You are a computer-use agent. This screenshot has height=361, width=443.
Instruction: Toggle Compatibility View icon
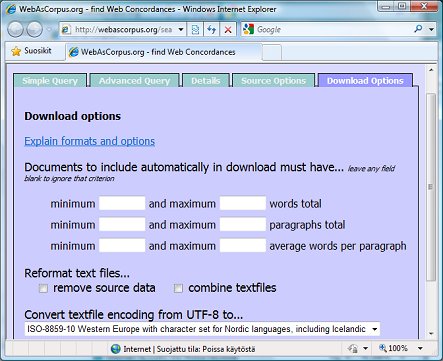[x=195, y=30]
